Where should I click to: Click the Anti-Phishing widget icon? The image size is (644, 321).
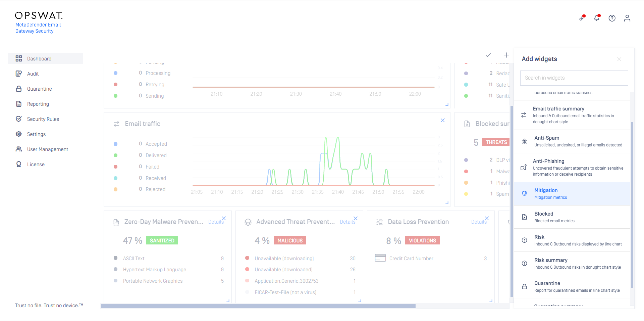coord(524,167)
